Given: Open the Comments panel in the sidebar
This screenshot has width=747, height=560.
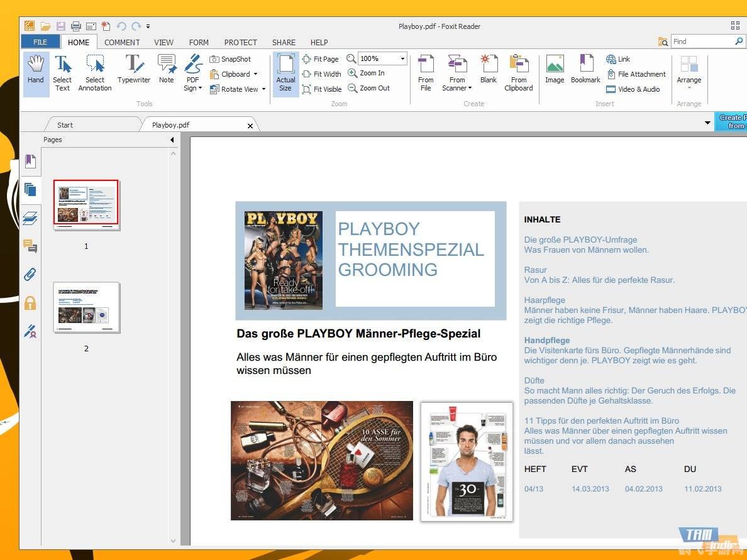Looking at the screenshot, I should [x=30, y=246].
